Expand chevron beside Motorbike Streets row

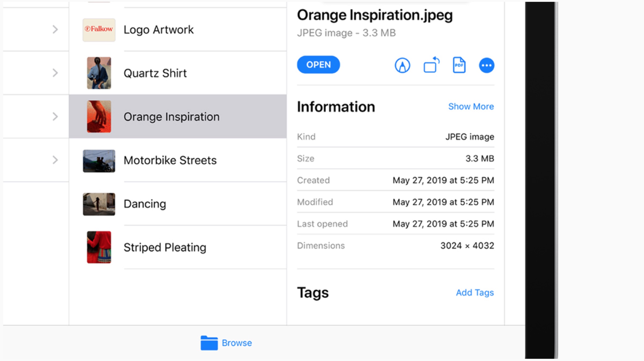[55, 160]
